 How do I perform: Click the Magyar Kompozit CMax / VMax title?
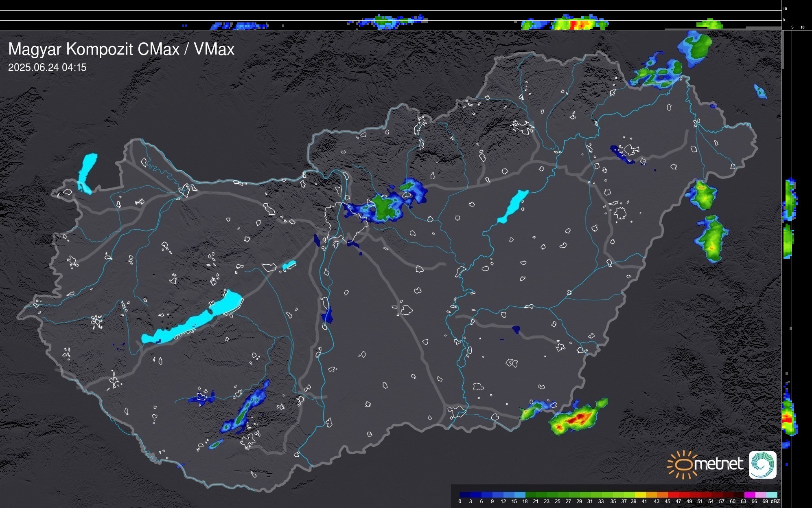(121, 49)
